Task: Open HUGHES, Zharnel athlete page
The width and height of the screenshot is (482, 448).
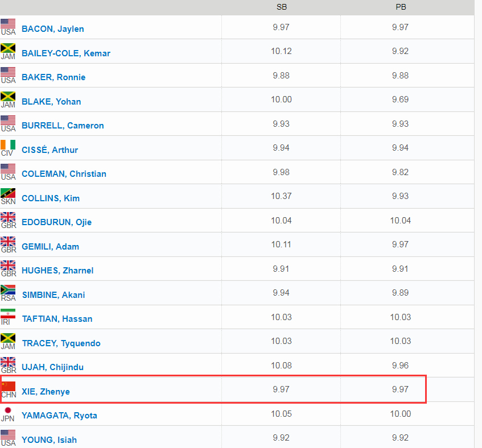Action: (57, 271)
